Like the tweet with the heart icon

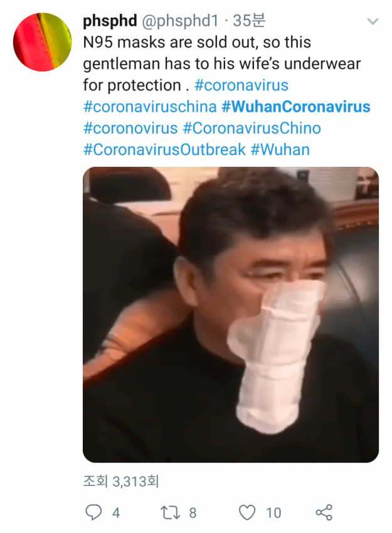(x=247, y=512)
